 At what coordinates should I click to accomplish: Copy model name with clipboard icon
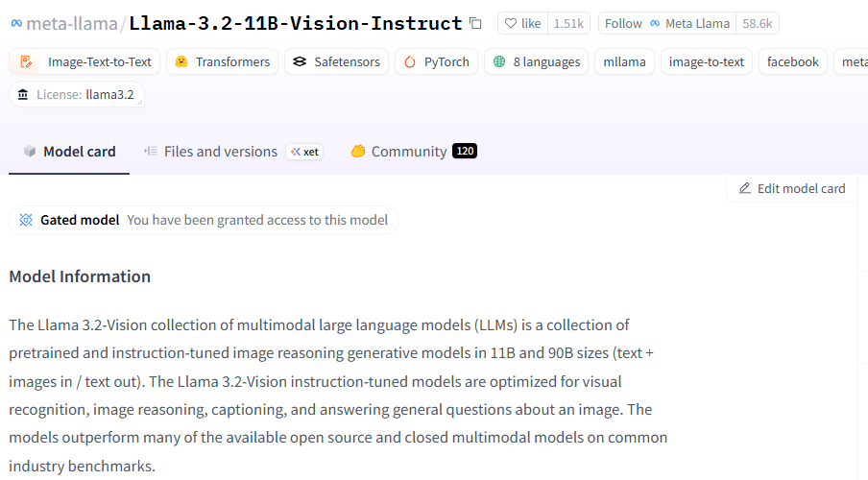coord(475,23)
